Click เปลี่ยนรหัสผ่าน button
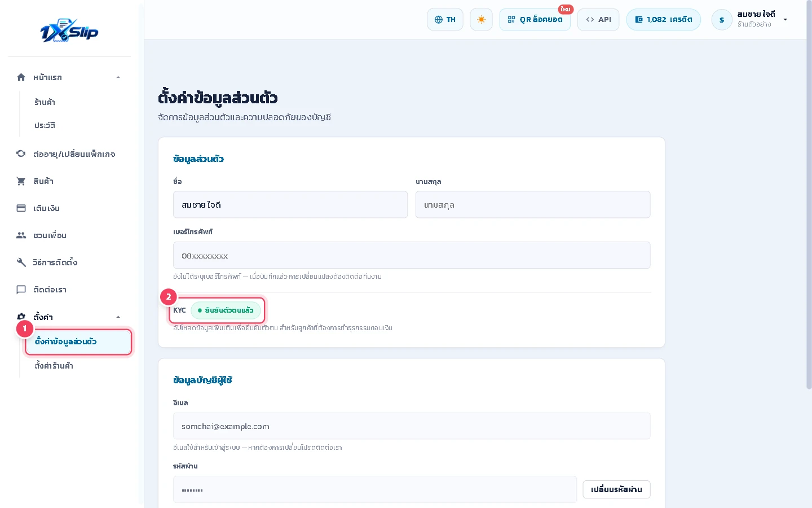The image size is (812, 508). tap(616, 489)
